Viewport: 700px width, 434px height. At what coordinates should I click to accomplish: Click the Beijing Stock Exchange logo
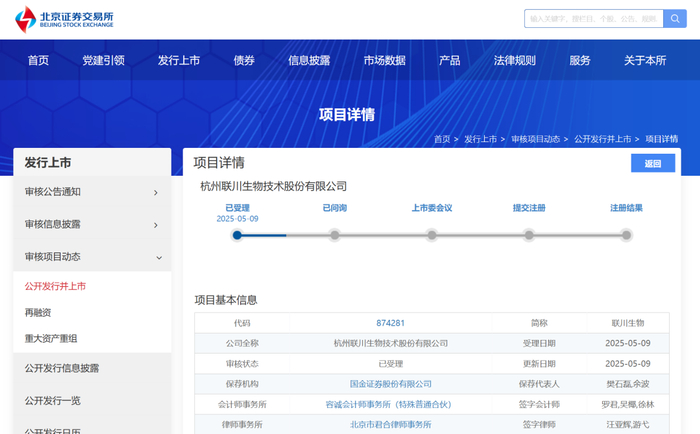pyautogui.click(x=62, y=19)
